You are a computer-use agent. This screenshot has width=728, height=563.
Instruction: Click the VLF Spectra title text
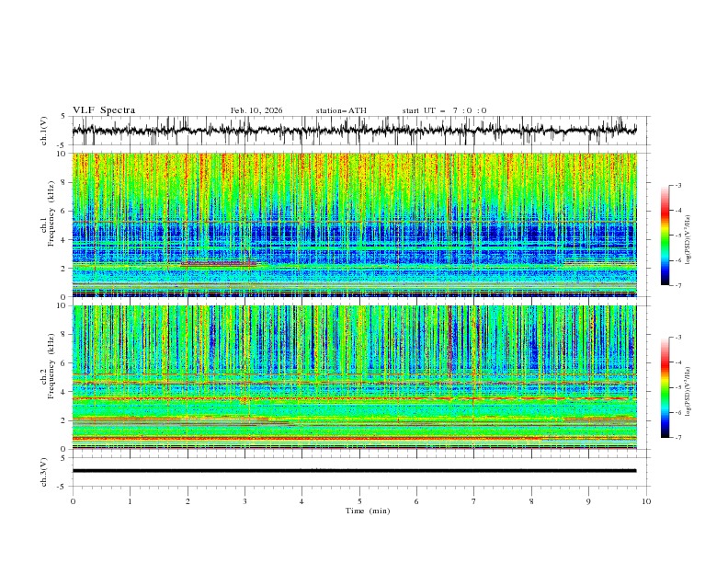click(x=104, y=110)
